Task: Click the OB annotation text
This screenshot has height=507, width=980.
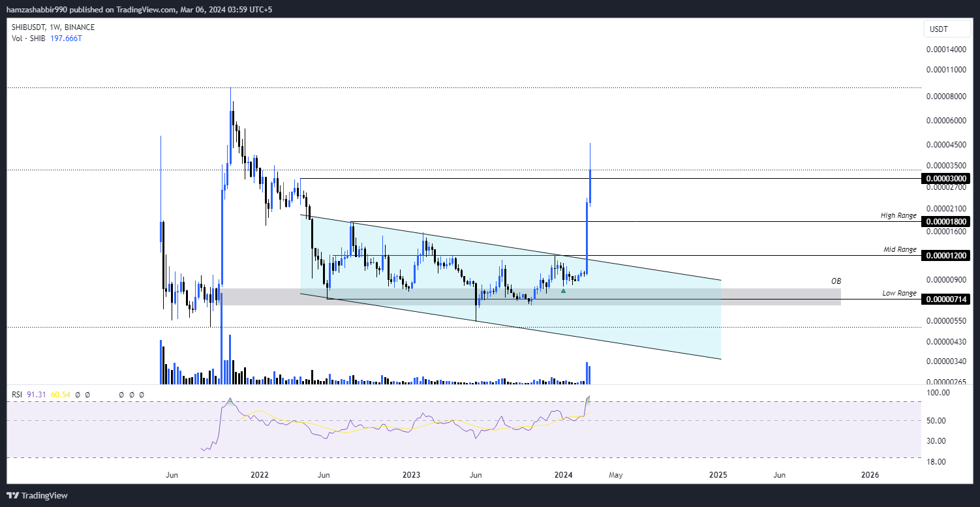Action: pos(836,281)
